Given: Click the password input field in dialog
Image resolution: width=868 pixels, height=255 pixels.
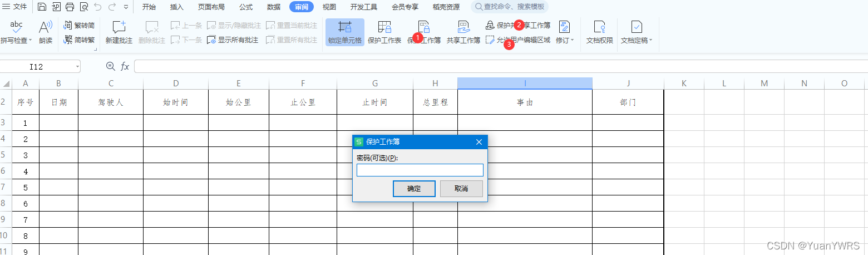Looking at the screenshot, I should (x=420, y=170).
